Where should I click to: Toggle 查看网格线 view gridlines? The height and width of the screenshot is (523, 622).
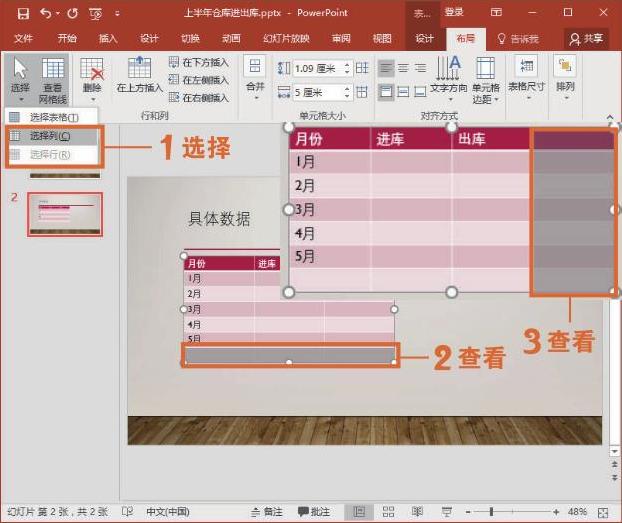pyautogui.click(x=53, y=81)
